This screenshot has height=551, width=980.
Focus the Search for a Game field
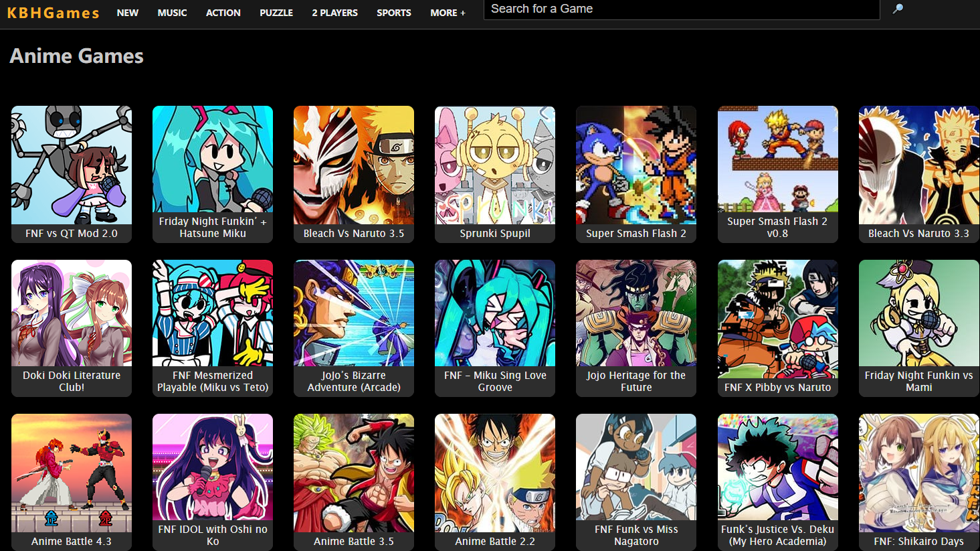tap(681, 9)
